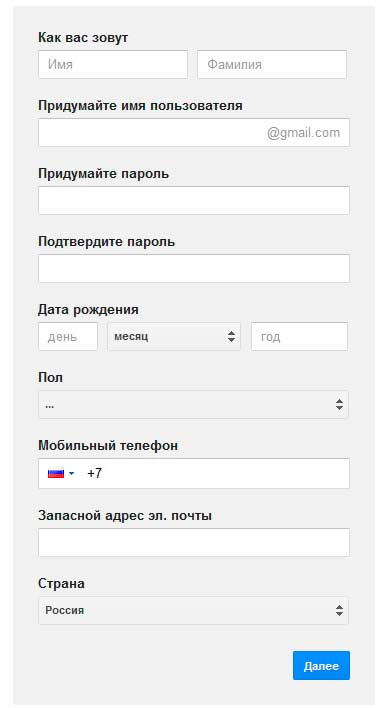Click the Russian flag icon
386x708 pixels.
coord(56,473)
